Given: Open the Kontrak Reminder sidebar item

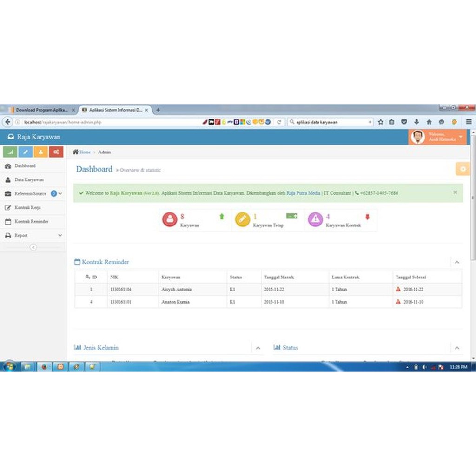Looking at the screenshot, I should pyautogui.click(x=31, y=222).
